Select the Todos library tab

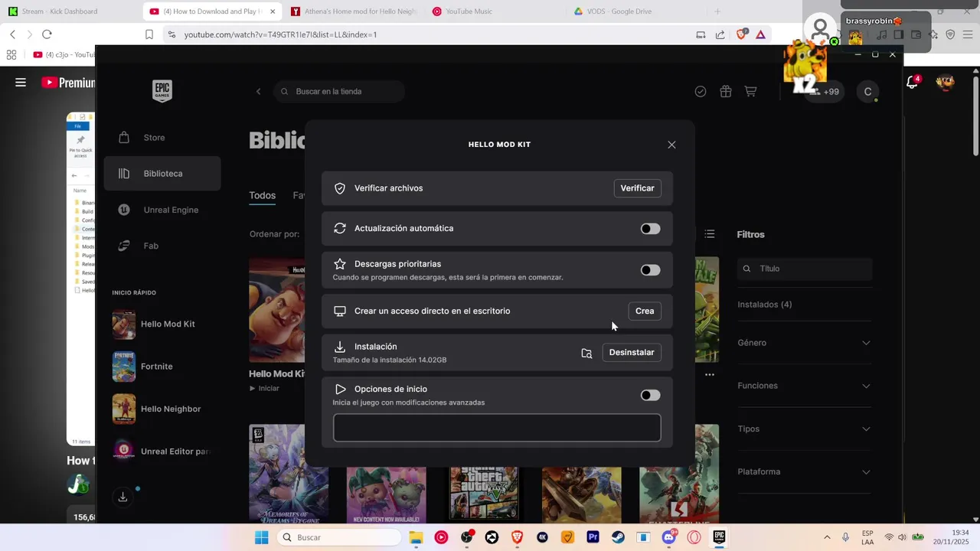click(x=262, y=195)
